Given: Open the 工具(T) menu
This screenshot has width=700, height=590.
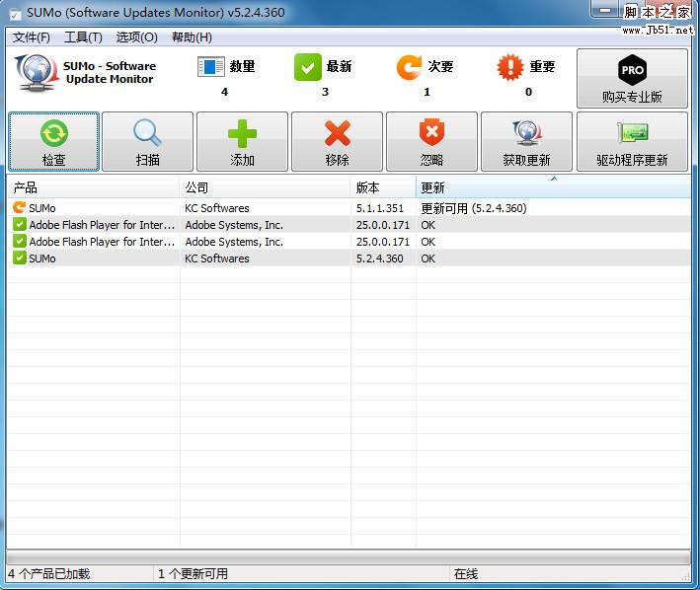Looking at the screenshot, I should [84, 37].
